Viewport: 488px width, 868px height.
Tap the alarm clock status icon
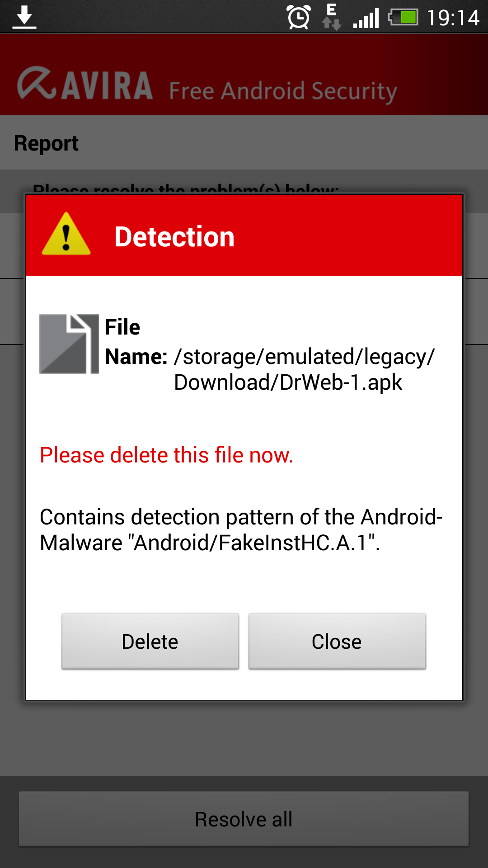tap(299, 18)
